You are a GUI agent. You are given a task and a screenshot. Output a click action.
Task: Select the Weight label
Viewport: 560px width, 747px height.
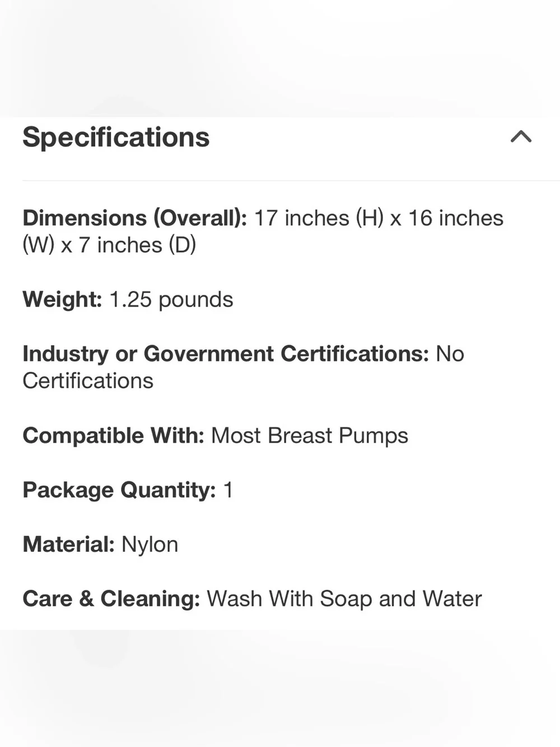click(62, 299)
